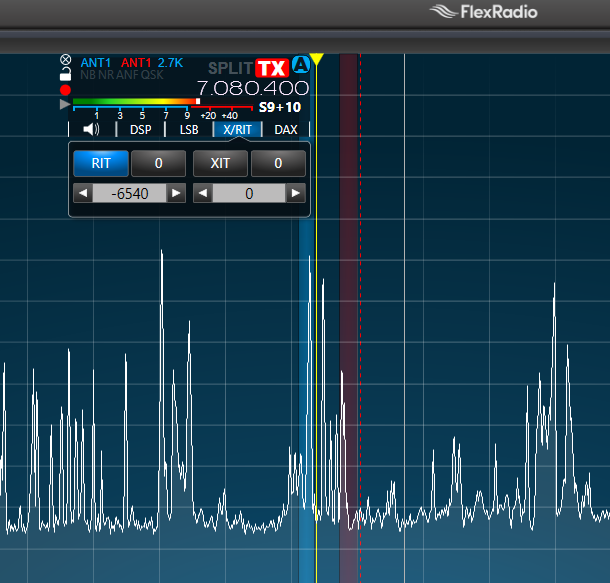Open the speaker audio controls tab
The height and width of the screenshot is (583, 610).
pos(92,130)
